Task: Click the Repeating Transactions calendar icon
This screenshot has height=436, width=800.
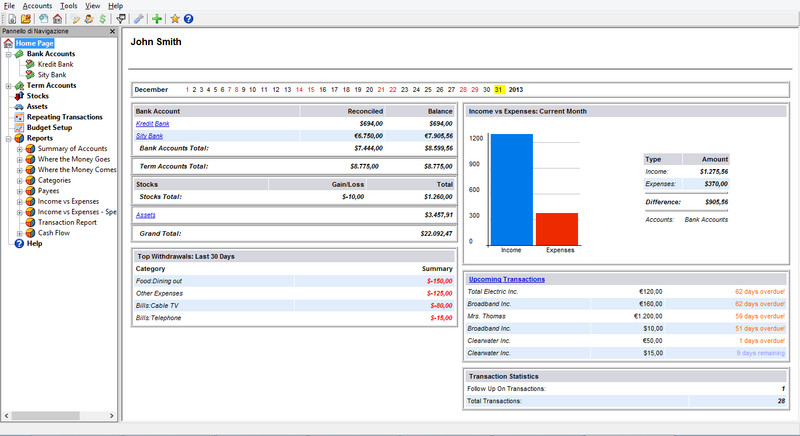Action: click(19, 117)
